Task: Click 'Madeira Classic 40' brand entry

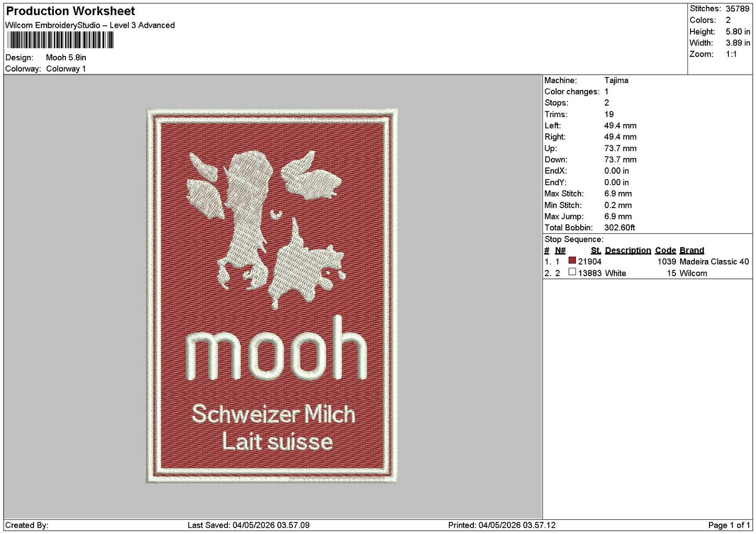Action: tap(714, 262)
